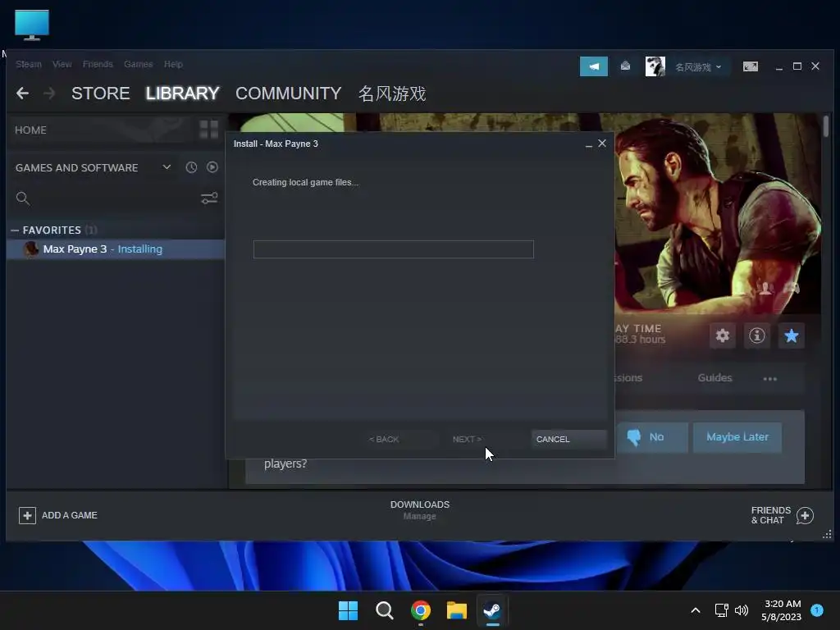Select Max Payne 3 in the library list
Viewport: 840px width, 630px height.
(x=115, y=249)
